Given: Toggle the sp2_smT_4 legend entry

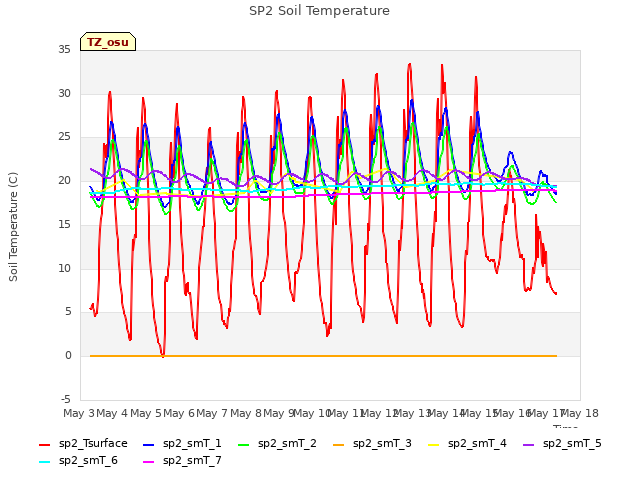Looking at the screenshot, I should 467,444.
